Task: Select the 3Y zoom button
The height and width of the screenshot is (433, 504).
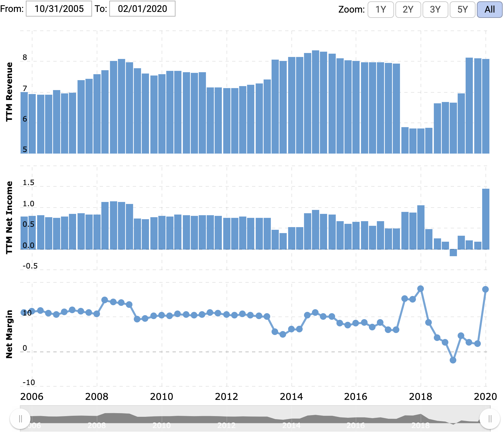Action: click(435, 9)
